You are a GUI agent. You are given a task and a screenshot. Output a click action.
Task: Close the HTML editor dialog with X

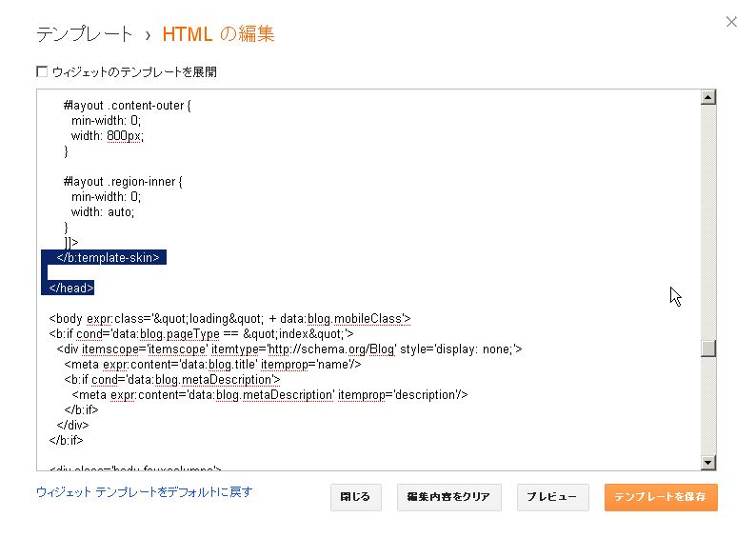731,22
